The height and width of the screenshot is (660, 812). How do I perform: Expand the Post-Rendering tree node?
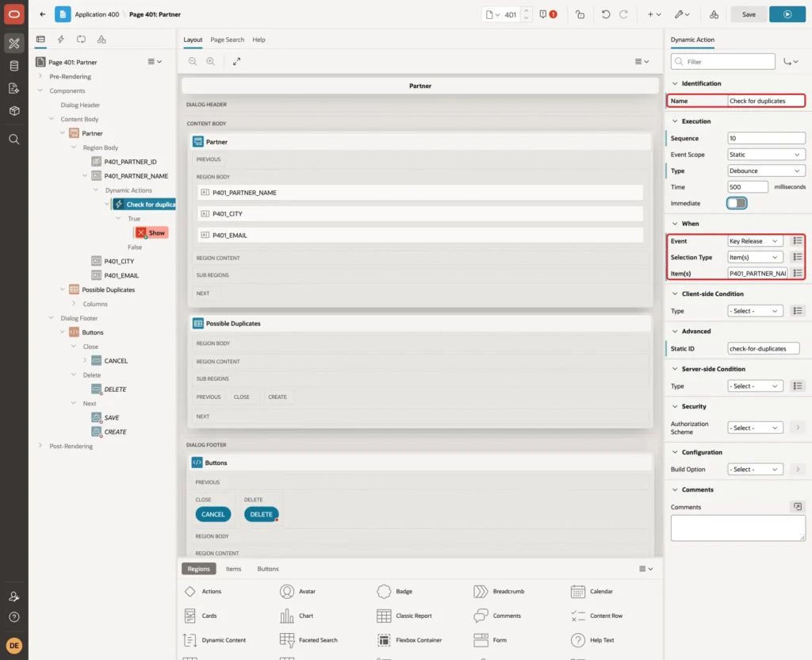(x=40, y=446)
